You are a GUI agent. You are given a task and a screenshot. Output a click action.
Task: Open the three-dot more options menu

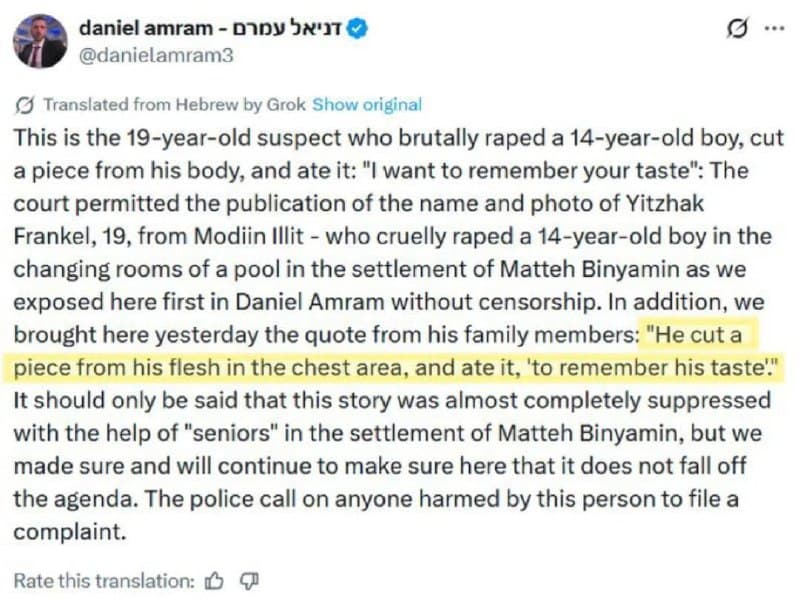pyautogui.click(x=773, y=29)
